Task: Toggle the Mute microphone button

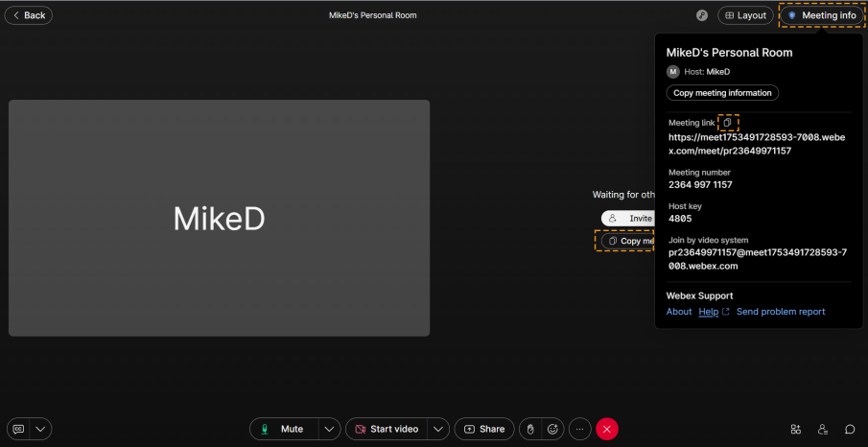Action: pos(284,429)
